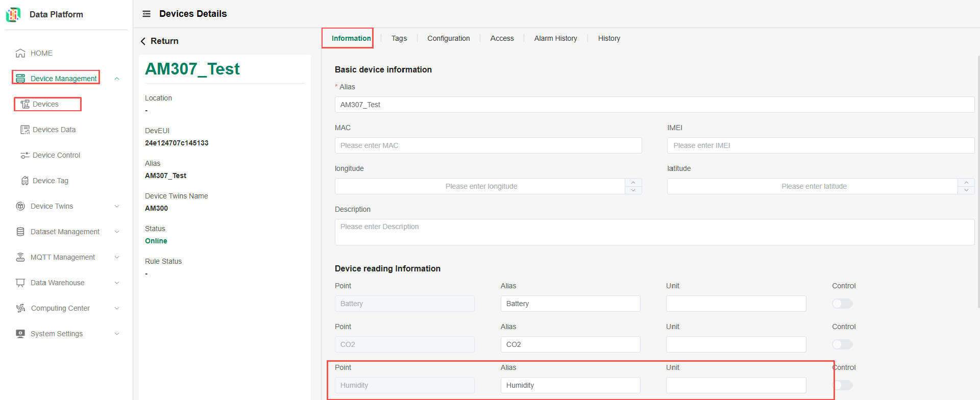Click the Computing Center icon

(20, 308)
